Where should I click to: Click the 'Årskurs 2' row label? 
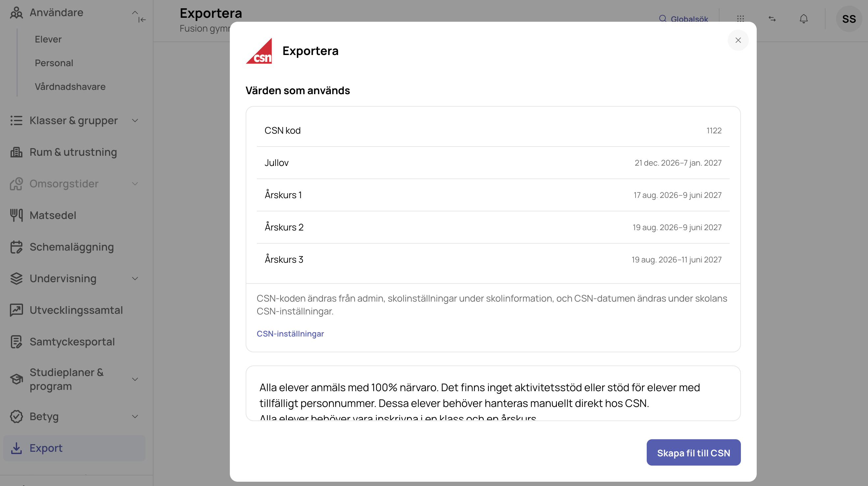tap(284, 228)
